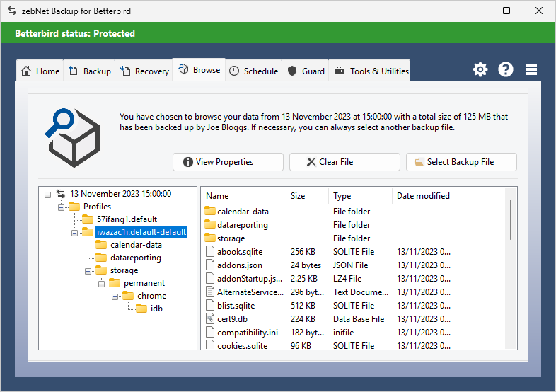Click the View Properties button
This screenshot has height=392, width=556.
tap(228, 162)
